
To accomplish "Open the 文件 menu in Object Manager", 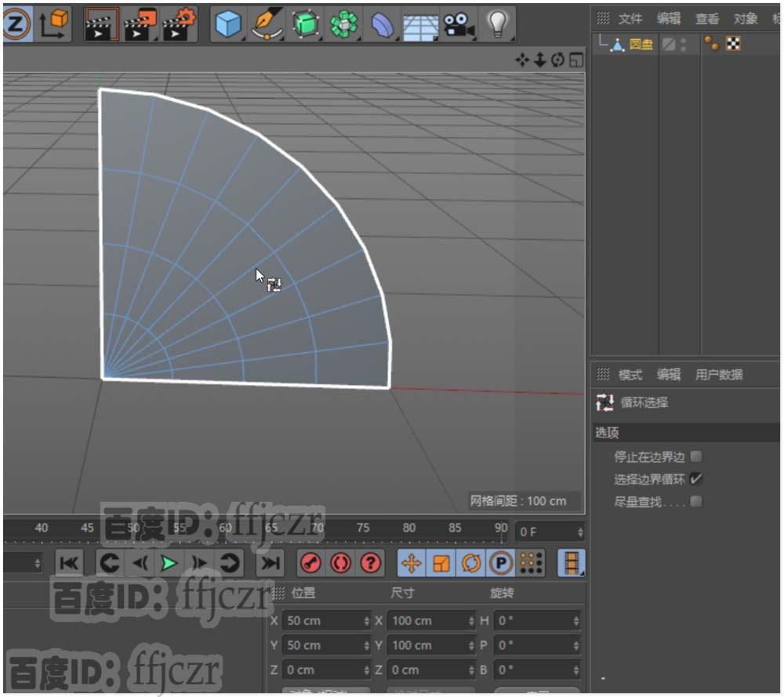I will [632, 20].
